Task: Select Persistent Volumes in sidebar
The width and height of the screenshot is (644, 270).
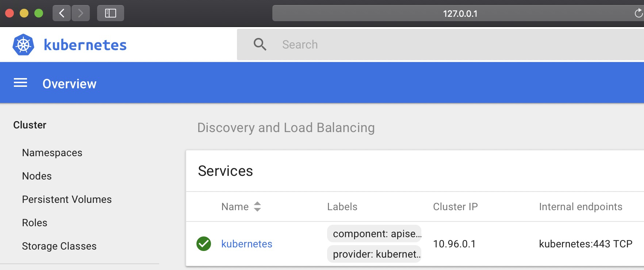Action: point(67,200)
